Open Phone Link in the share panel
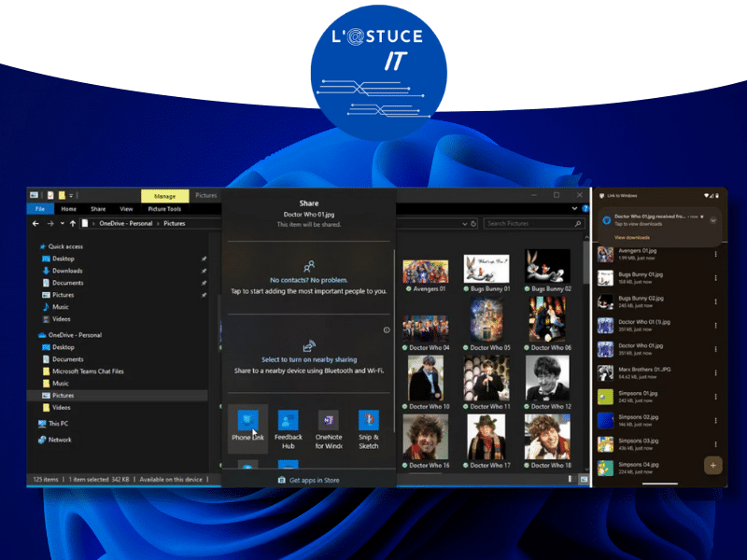 pyautogui.click(x=247, y=428)
